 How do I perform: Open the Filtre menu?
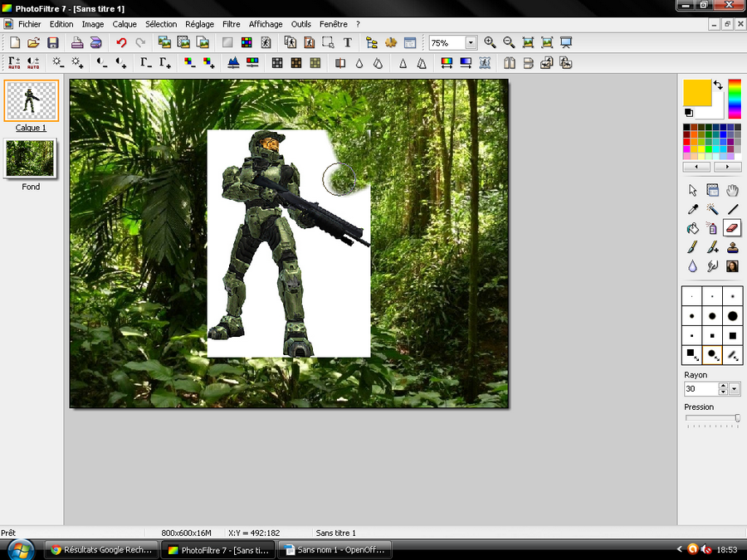point(232,24)
